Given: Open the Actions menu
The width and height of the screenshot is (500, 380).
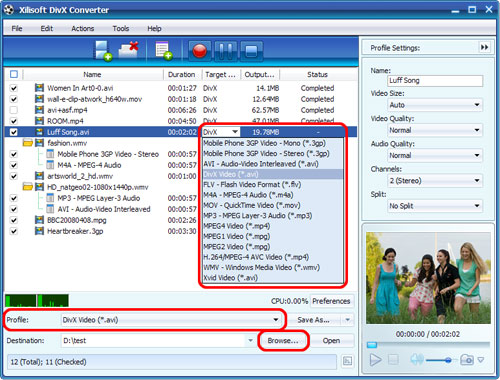Looking at the screenshot, I should (82, 29).
